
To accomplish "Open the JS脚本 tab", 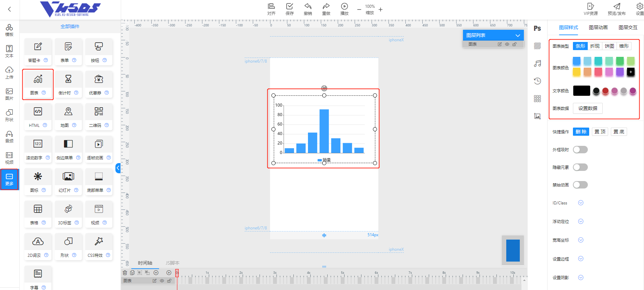I will pyautogui.click(x=173, y=263).
